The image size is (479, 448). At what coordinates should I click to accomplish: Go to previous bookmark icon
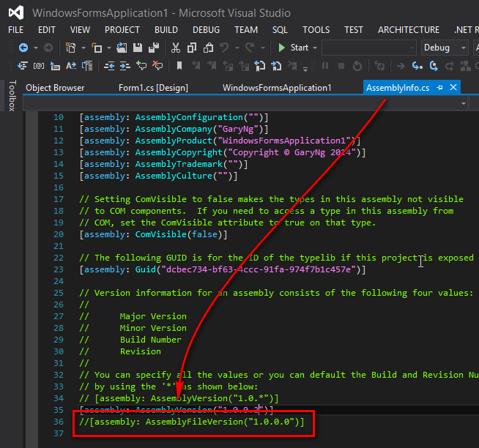click(x=196, y=65)
